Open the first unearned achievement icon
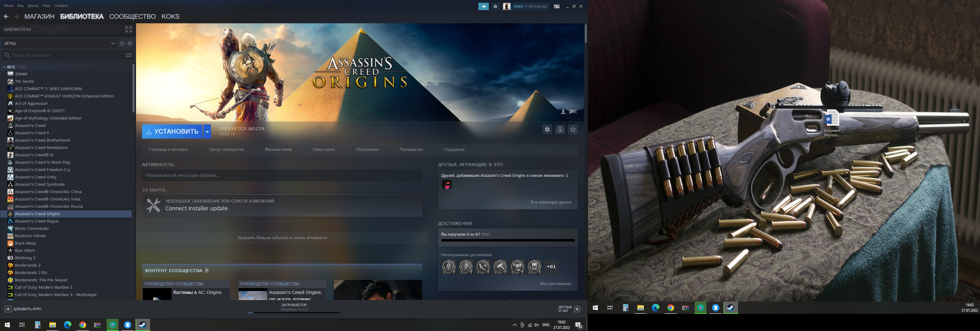This screenshot has height=331, width=980. pos(449,267)
